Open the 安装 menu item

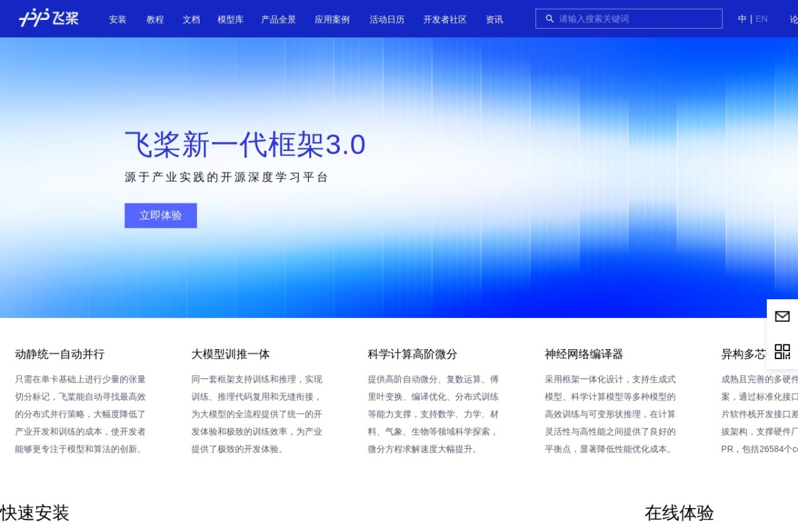click(118, 19)
